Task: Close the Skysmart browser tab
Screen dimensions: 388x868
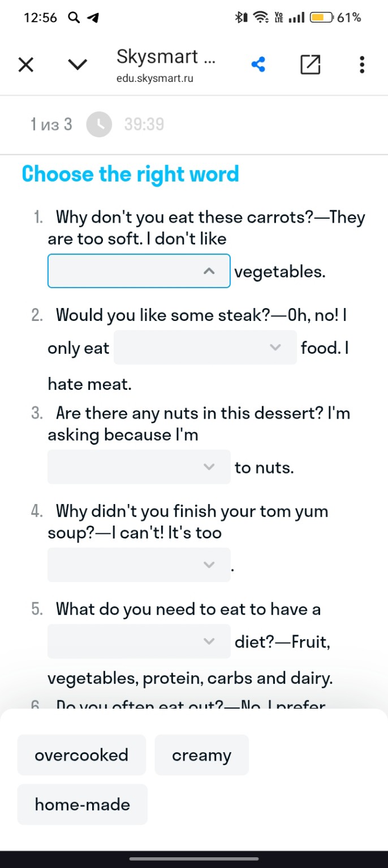Action: click(x=25, y=65)
